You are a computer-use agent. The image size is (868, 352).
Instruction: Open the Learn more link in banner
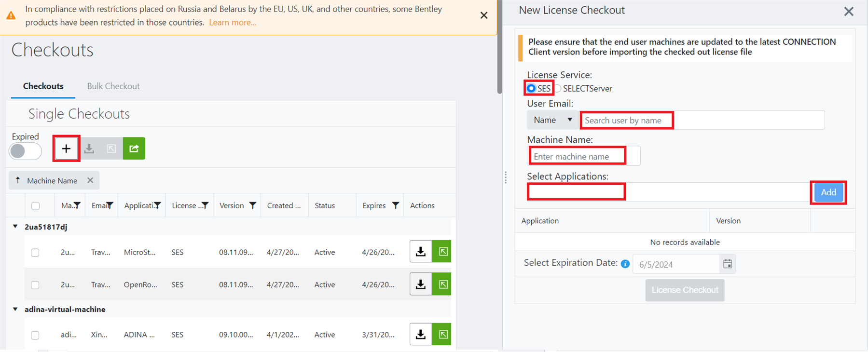point(233,22)
